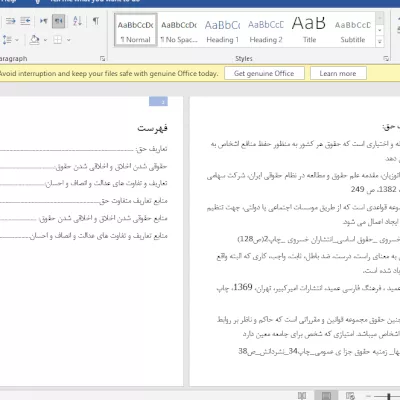The width and height of the screenshot is (400, 400).
Task: Increase the paragraph indent
Action: pyautogui.click(x=25, y=21)
